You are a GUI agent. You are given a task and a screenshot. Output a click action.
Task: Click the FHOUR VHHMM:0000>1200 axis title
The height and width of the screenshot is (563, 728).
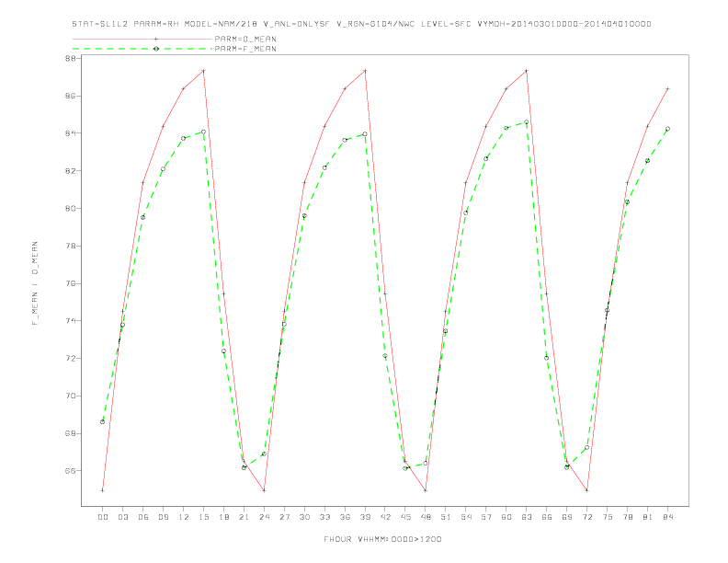[x=382, y=539]
